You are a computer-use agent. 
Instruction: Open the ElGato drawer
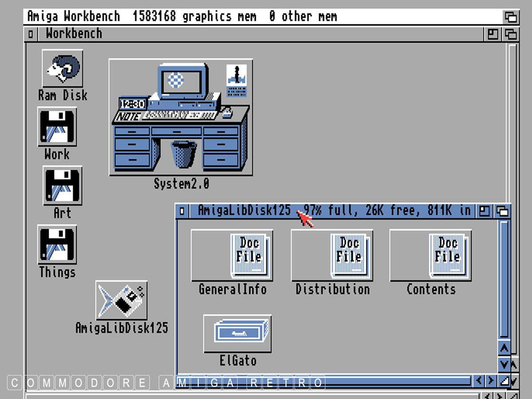point(238,334)
